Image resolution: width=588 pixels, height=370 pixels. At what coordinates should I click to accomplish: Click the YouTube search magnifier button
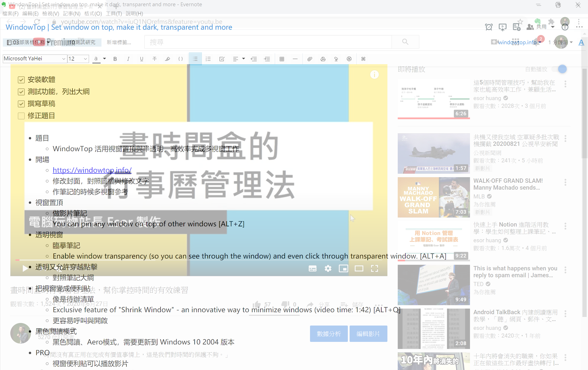pos(405,42)
